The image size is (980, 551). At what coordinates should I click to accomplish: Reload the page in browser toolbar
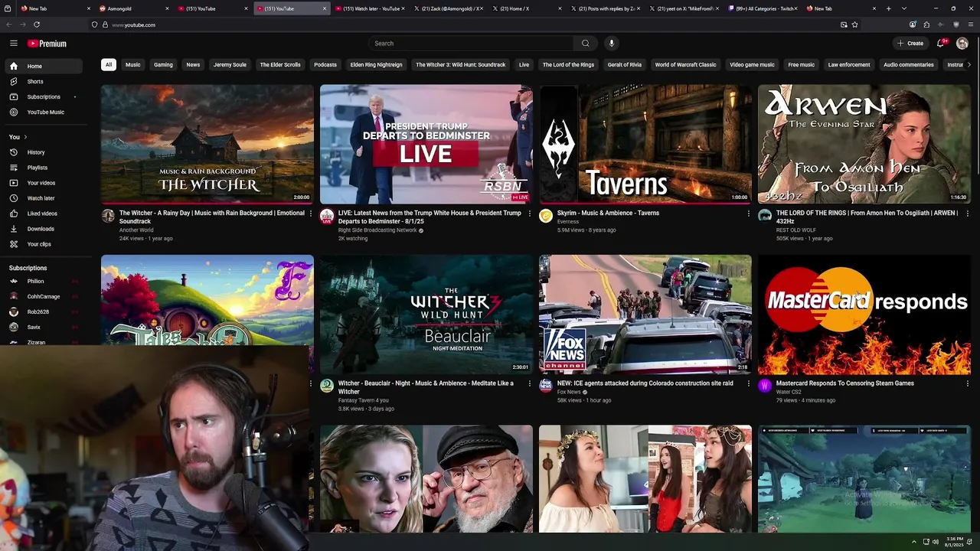pyautogui.click(x=37, y=24)
